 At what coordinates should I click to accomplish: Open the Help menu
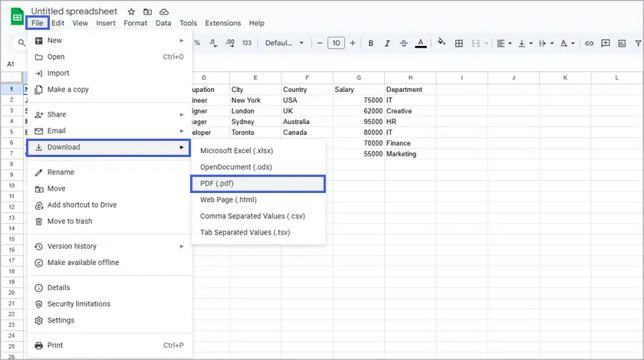point(256,23)
